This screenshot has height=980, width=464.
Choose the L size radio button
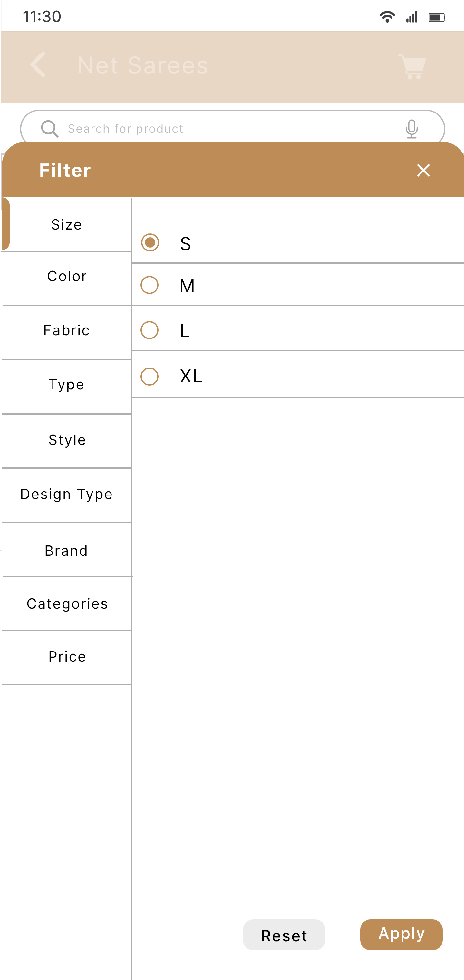click(x=150, y=330)
